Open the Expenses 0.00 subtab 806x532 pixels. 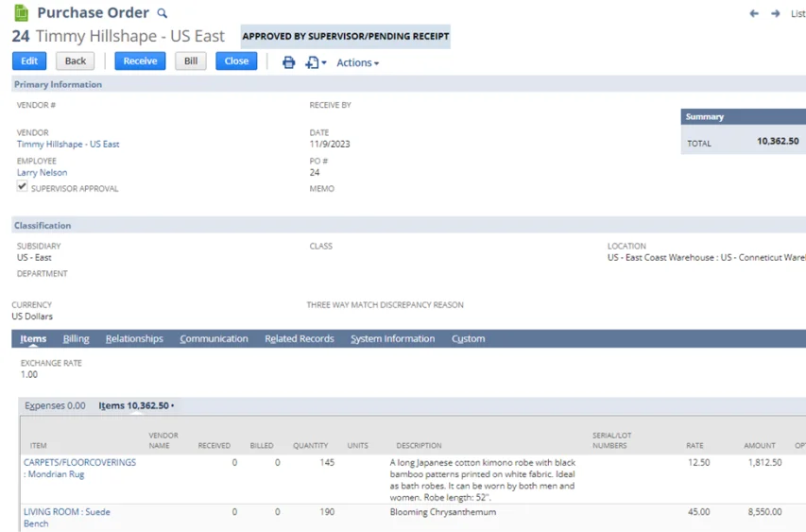point(55,405)
